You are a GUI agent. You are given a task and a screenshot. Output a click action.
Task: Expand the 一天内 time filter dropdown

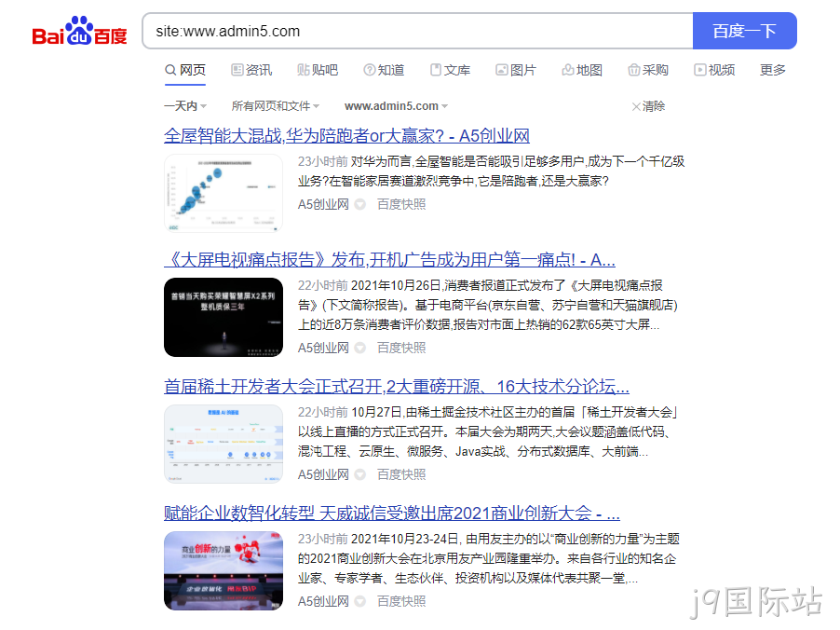(x=185, y=106)
